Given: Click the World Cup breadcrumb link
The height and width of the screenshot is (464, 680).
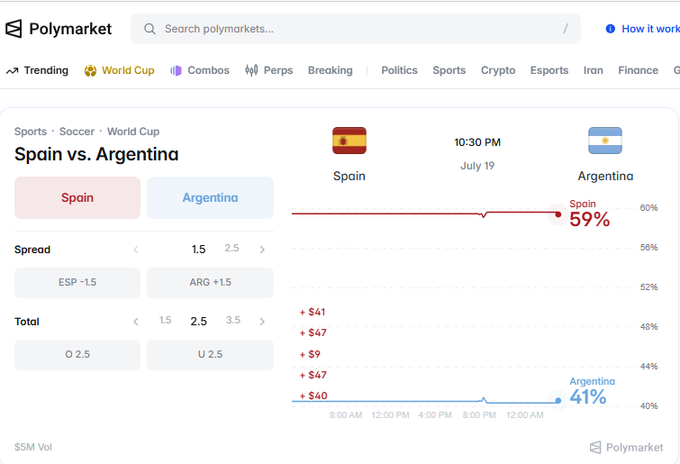Looking at the screenshot, I should 133,131.
